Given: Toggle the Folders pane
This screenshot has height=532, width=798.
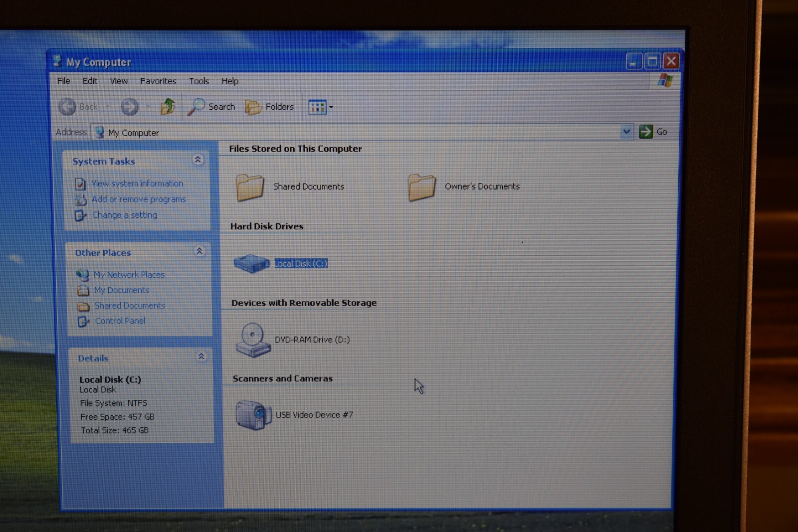Looking at the screenshot, I should point(270,107).
